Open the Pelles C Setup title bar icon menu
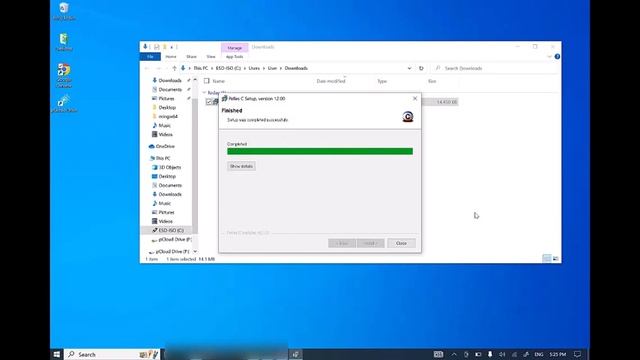Viewport: 640px width, 360px height. (x=224, y=98)
